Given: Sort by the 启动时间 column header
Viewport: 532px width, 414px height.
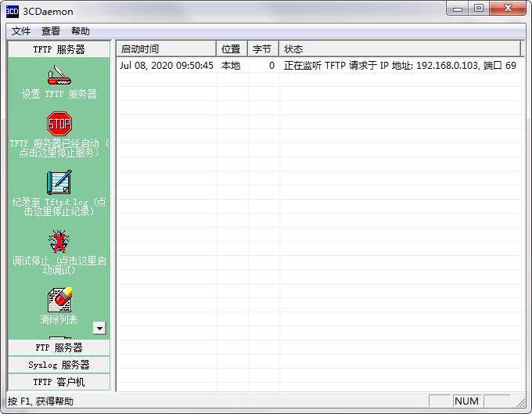Looking at the screenshot, I should pos(166,49).
